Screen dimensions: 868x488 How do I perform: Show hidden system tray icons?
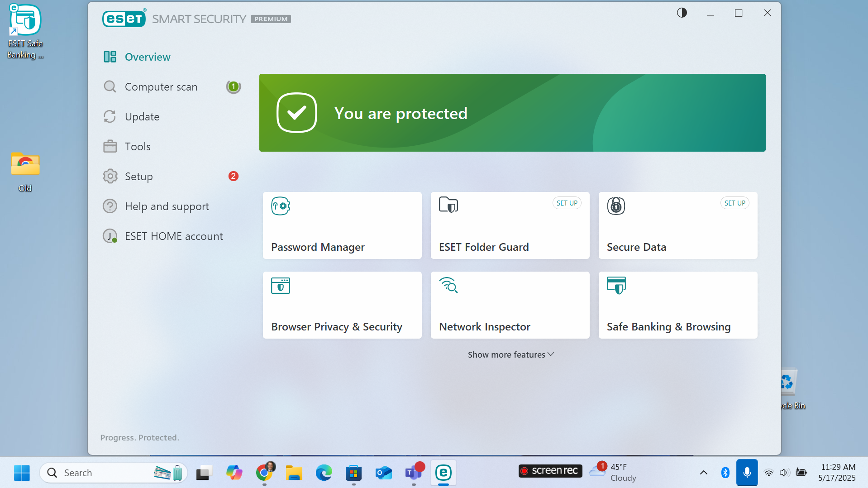point(703,473)
